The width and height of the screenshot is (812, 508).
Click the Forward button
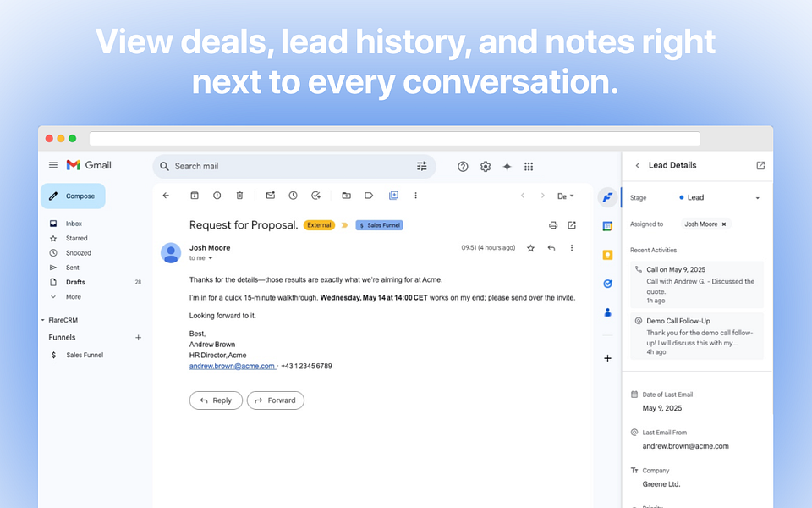tap(276, 400)
